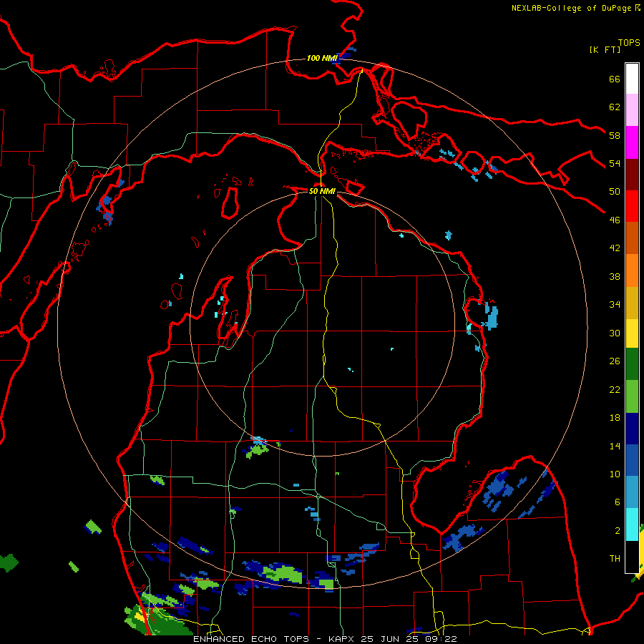Click the 50 NMI range ring label
This screenshot has height=644, width=644.
pos(323,191)
